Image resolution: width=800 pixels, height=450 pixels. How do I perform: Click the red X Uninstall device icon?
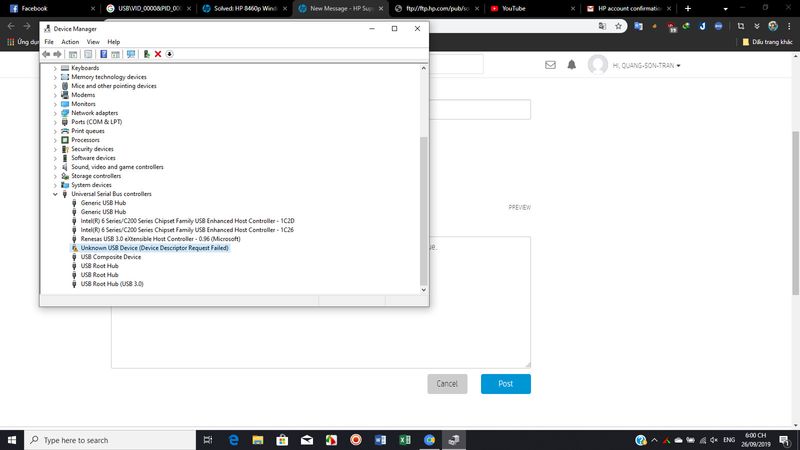(x=158, y=54)
